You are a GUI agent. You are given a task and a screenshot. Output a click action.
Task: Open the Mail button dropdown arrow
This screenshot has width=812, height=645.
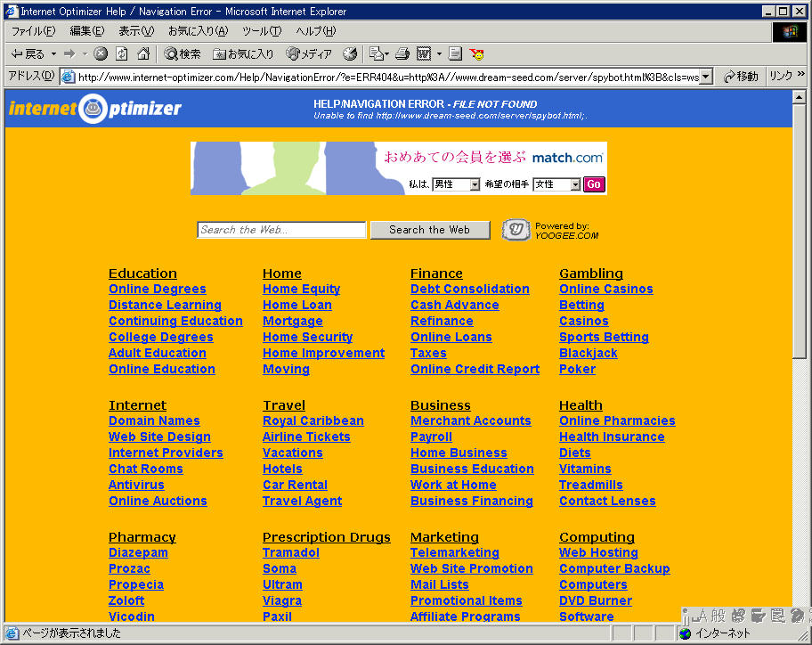click(386, 53)
